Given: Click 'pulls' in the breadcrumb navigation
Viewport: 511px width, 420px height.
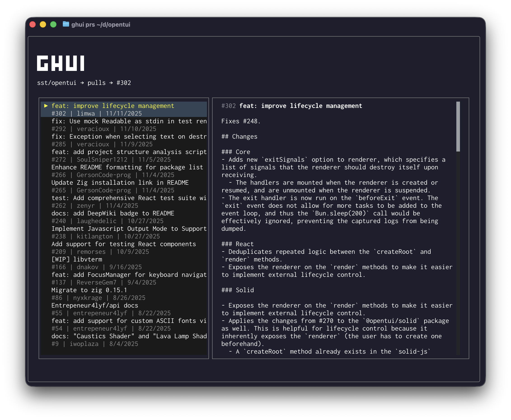Looking at the screenshot, I should [97, 83].
